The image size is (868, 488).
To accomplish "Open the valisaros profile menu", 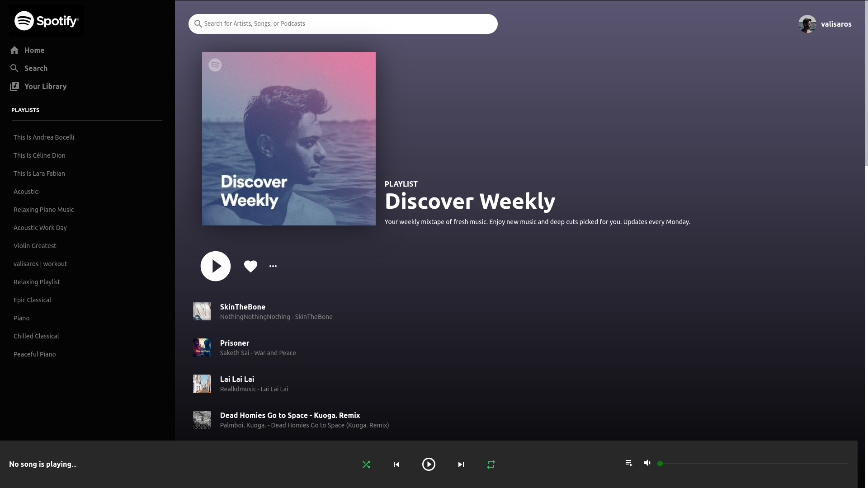I will 825,24.
